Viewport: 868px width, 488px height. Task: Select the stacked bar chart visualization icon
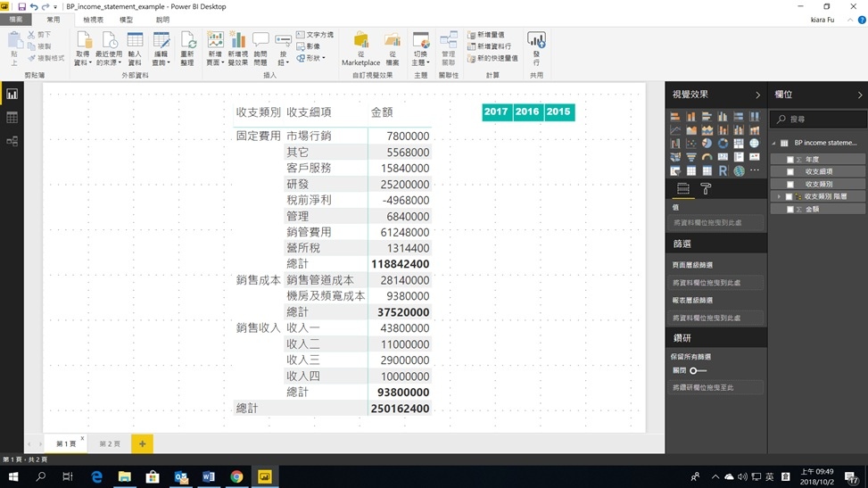click(x=675, y=116)
